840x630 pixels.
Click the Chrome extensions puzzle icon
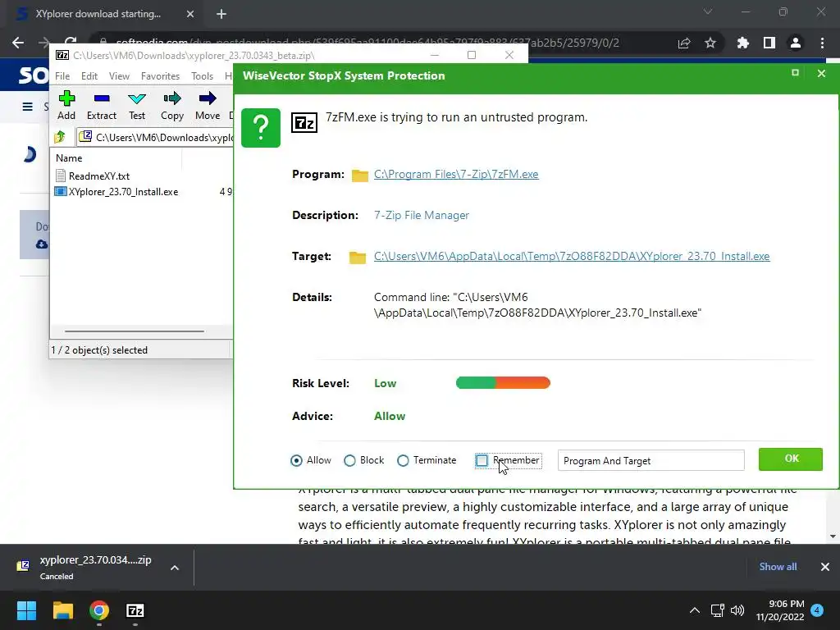(x=742, y=43)
